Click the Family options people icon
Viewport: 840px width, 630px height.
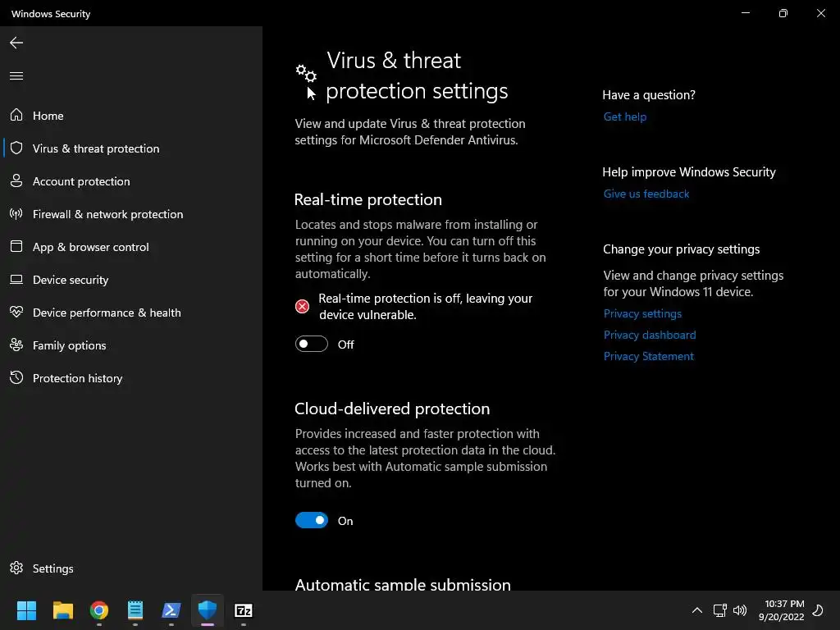(x=16, y=345)
